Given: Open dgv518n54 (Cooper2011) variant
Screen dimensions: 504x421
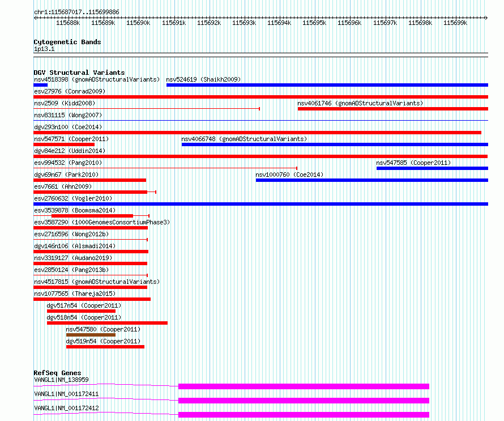Looking at the screenshot, I should [84, 317].
